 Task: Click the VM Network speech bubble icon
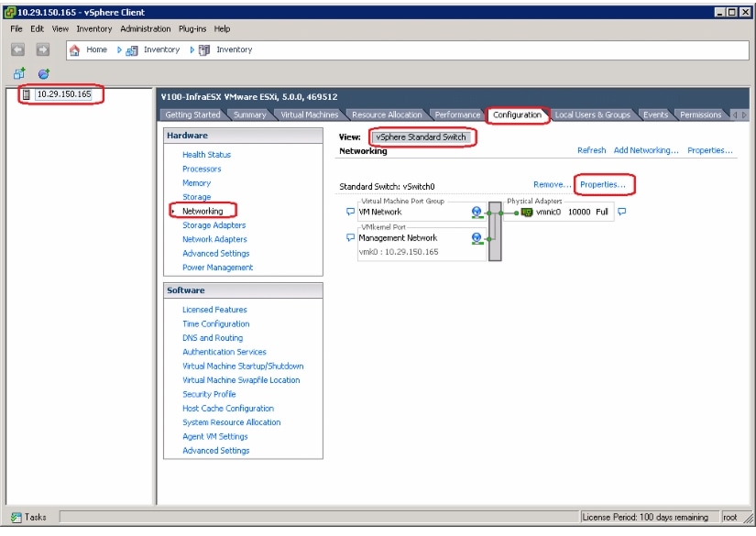pos(351,212)
